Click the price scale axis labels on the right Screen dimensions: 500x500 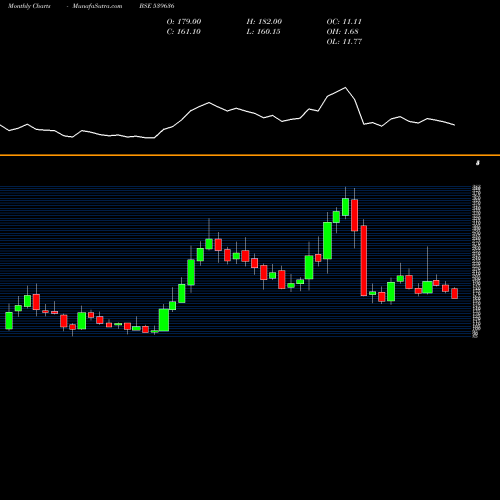[476, 261]
